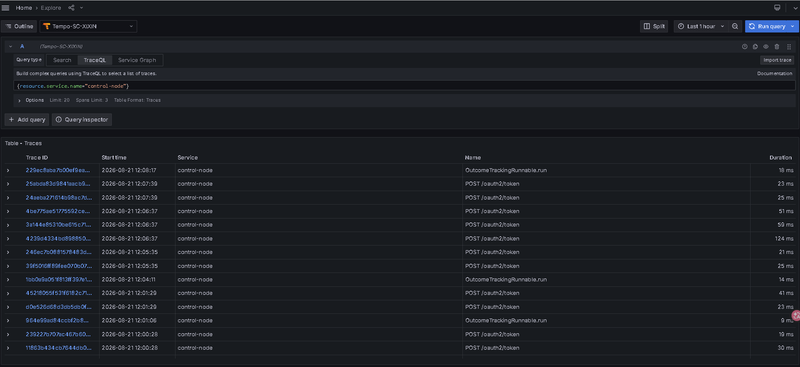Screen dimensions: 800x367
Task: Expand the row with 124 ms duration
Action: click(8, 238)
